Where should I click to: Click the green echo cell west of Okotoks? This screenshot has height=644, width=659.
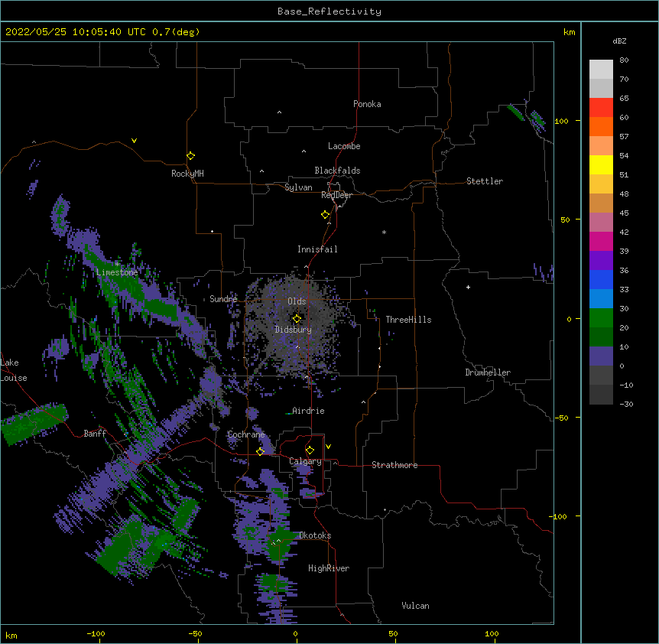281,545
